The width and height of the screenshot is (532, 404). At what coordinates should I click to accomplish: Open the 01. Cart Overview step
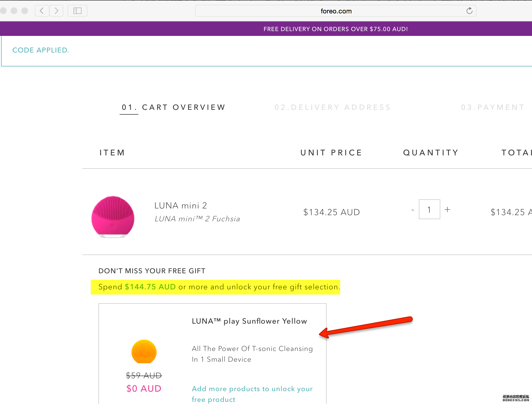point(173,107)
